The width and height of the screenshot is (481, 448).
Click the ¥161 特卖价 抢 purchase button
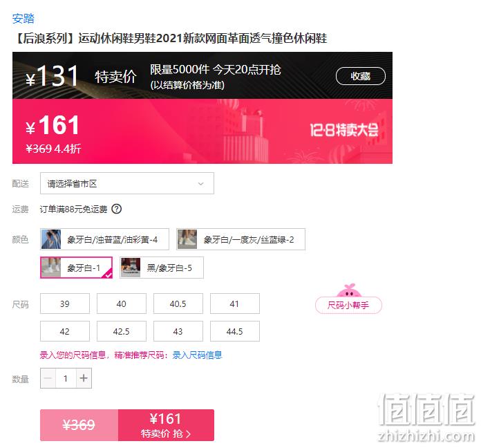[x=166, y=425]
